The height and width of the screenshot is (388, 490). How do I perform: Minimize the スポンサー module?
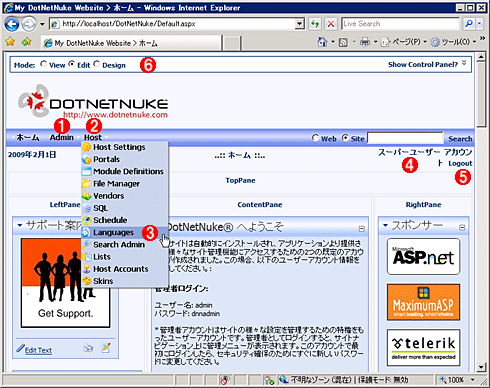[462, 227]
